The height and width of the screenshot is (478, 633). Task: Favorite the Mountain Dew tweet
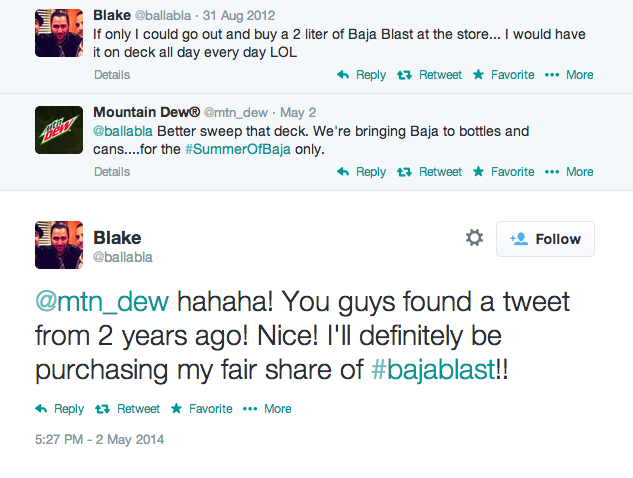tap(503, 172)
